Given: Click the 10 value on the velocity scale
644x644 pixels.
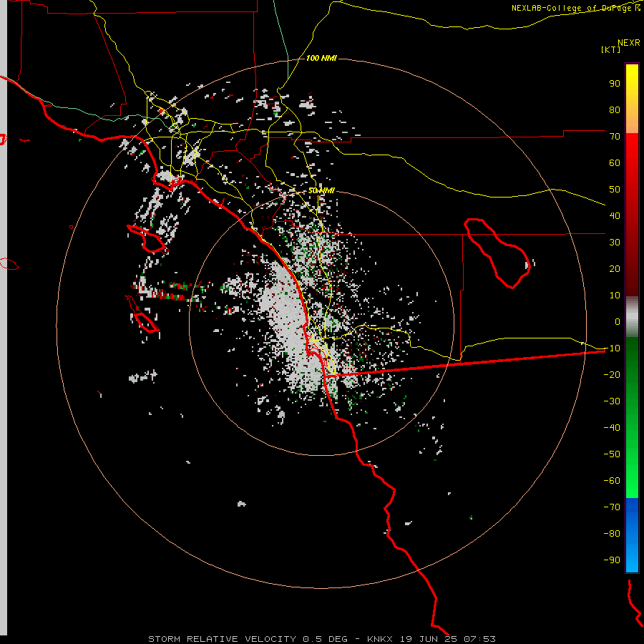Looking at the screenshot, I should 615,296.
